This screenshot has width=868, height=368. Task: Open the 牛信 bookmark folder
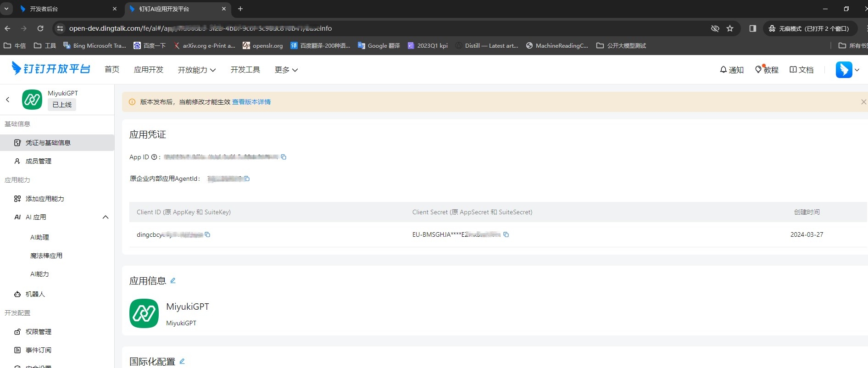[15, 45]
